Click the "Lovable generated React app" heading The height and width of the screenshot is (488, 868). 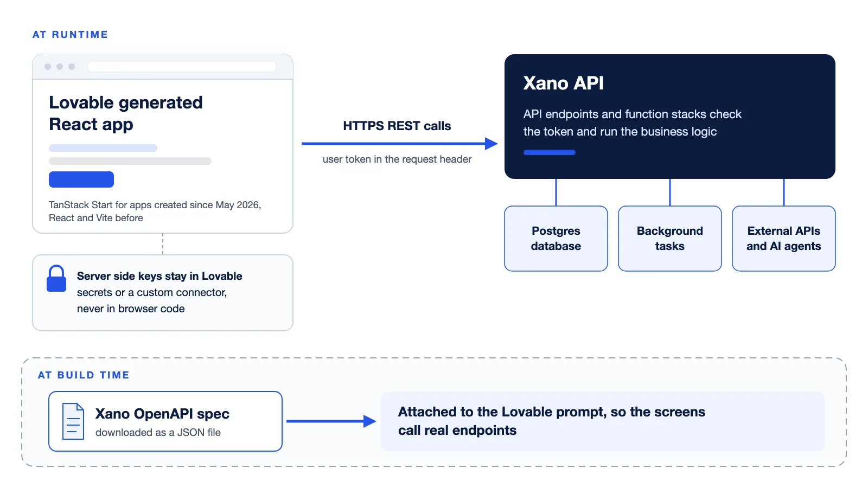(126, 113)
